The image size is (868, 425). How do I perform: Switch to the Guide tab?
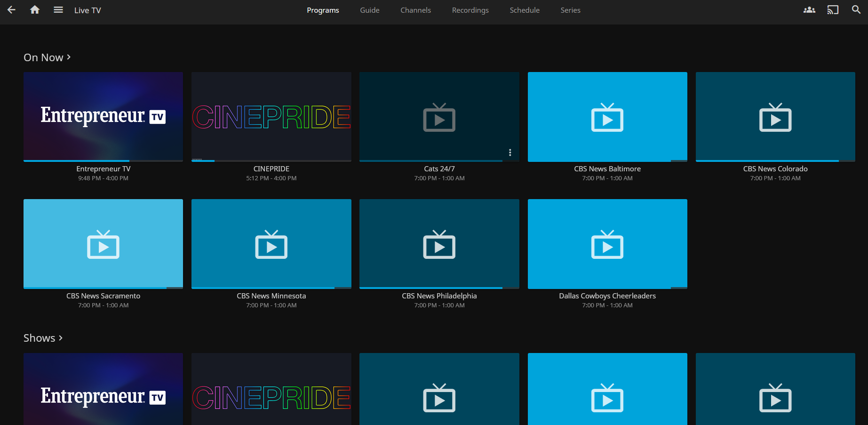(370, 10)
